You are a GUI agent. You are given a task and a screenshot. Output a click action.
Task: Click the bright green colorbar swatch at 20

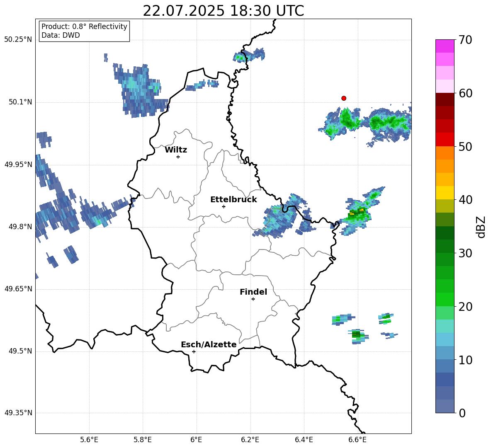click(445, 300)
